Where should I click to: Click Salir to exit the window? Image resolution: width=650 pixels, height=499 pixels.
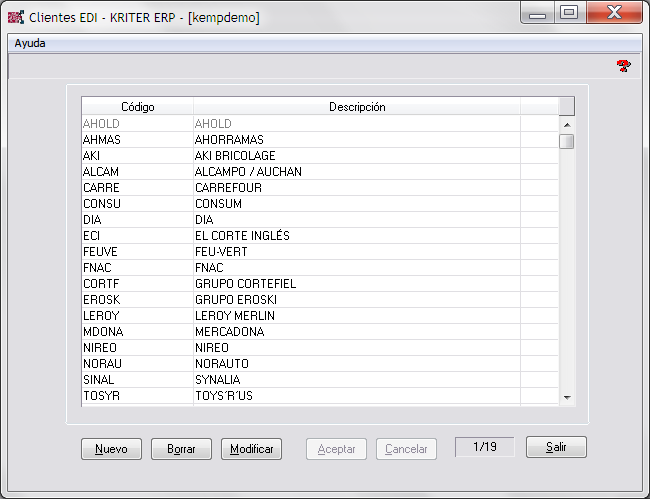coord(556,448)
